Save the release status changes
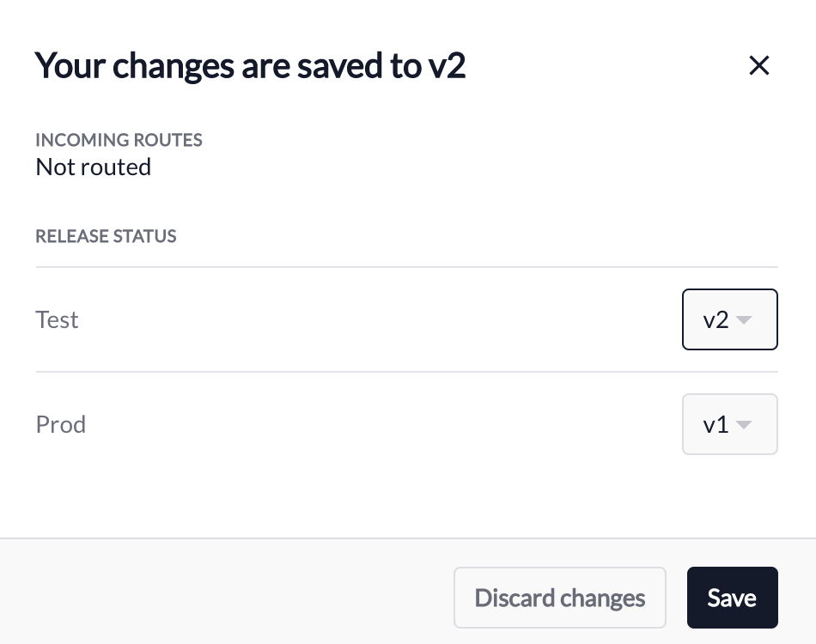The height and width of the screenshot is (644, 816). point(732,598)
